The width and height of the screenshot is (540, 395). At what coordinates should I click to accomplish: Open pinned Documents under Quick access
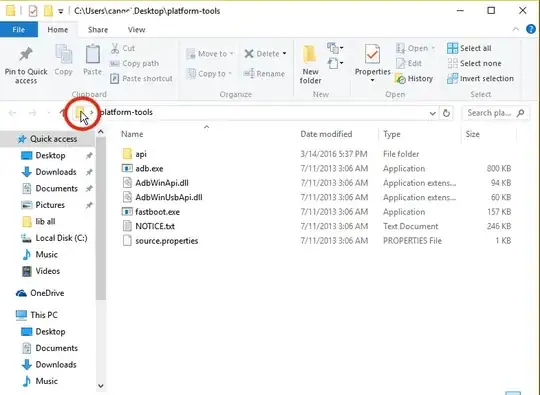point(56,188)
